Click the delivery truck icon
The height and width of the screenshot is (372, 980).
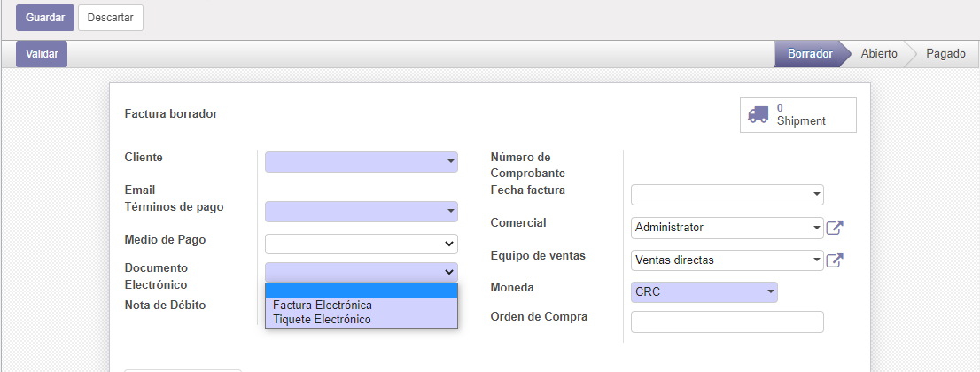758,115
